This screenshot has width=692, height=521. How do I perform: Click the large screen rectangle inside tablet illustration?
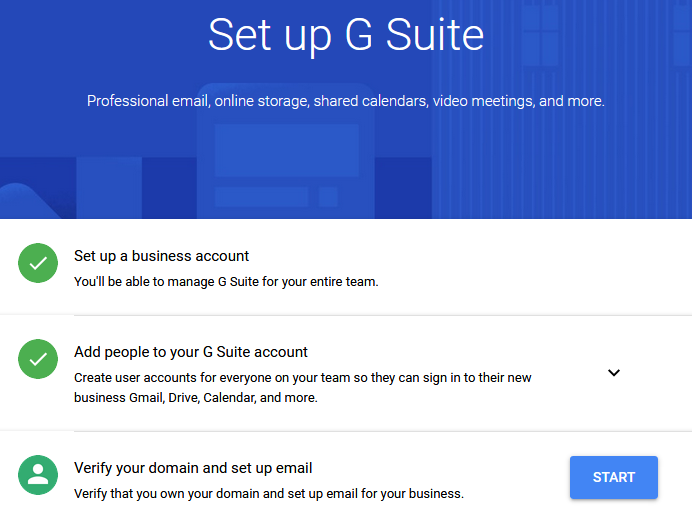[x=287, y=150]
